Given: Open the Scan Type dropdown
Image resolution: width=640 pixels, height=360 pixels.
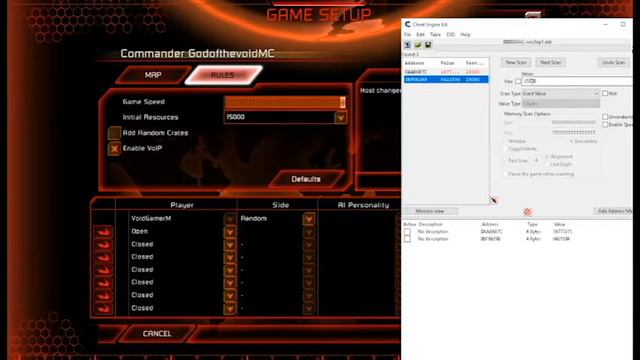Looking at the screenshot, I should pos(560,93).
